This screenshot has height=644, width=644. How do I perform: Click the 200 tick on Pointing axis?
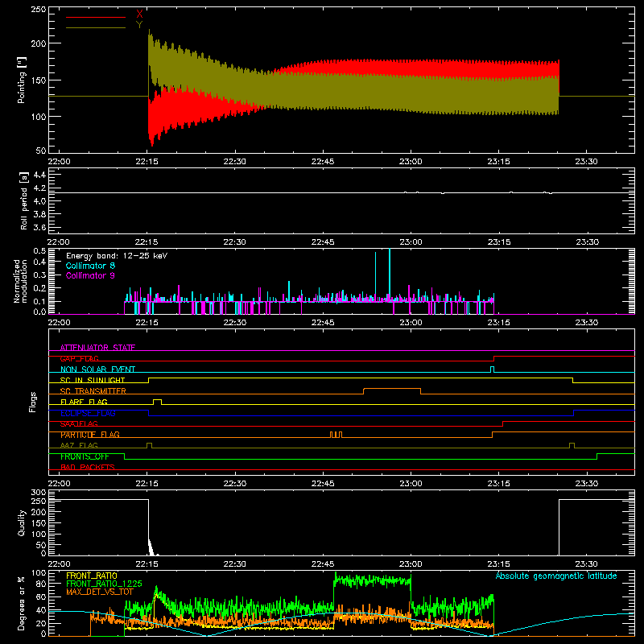click(39, 43)
